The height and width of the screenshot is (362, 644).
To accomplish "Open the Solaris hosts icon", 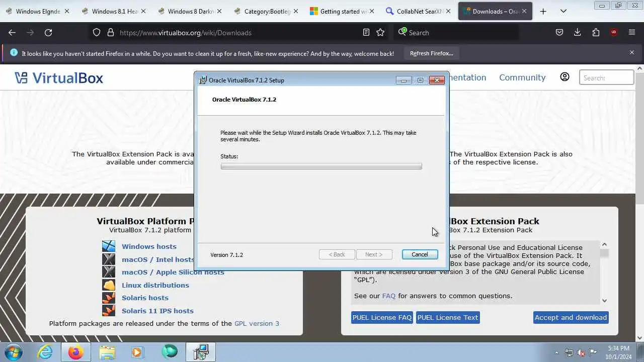I will pyautogui.click(x=109, y=298).
